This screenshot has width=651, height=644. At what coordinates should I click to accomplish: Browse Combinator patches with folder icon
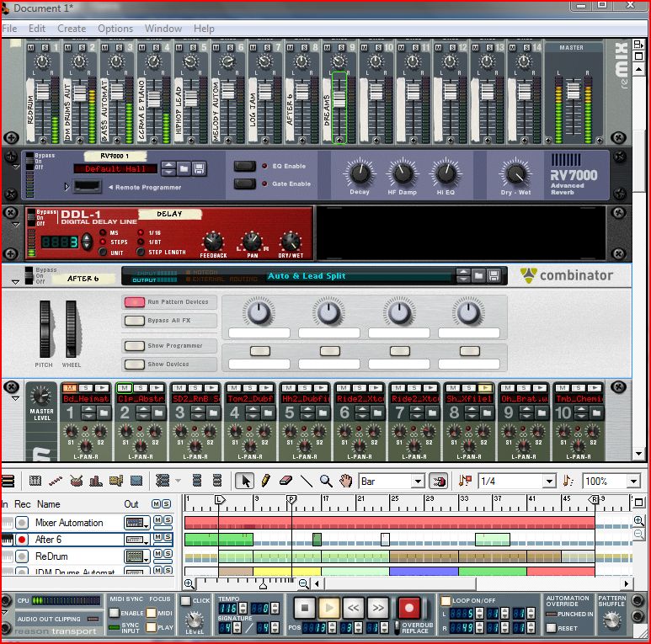(478, 275)
